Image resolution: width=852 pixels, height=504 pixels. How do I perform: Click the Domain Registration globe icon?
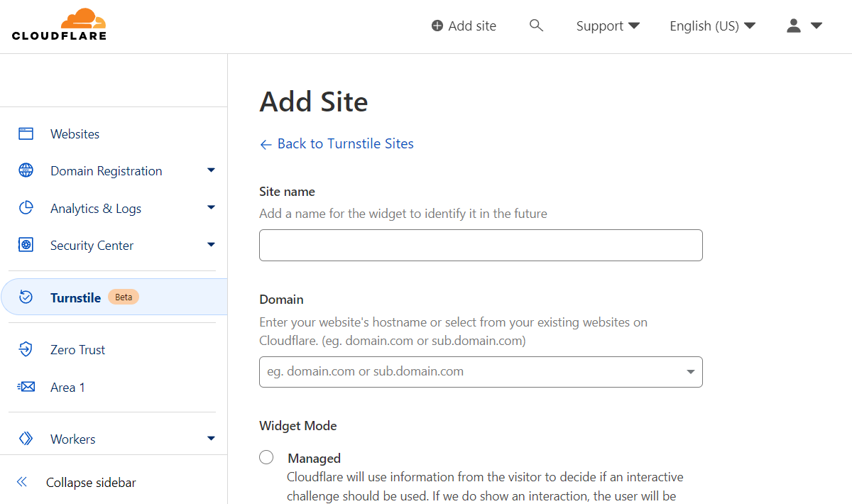[26, 170]
